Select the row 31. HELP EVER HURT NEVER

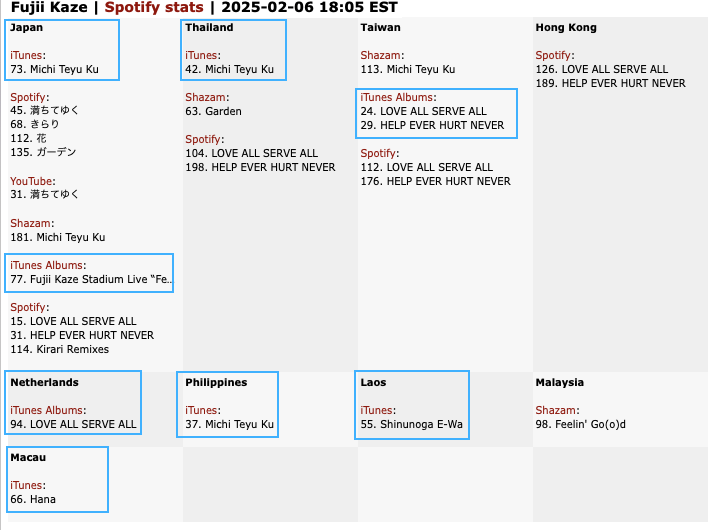82,336
